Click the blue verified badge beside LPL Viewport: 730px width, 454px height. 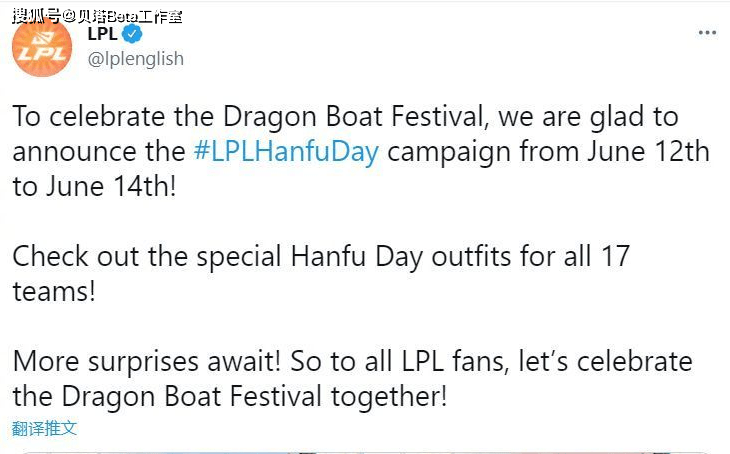[132, 34]
